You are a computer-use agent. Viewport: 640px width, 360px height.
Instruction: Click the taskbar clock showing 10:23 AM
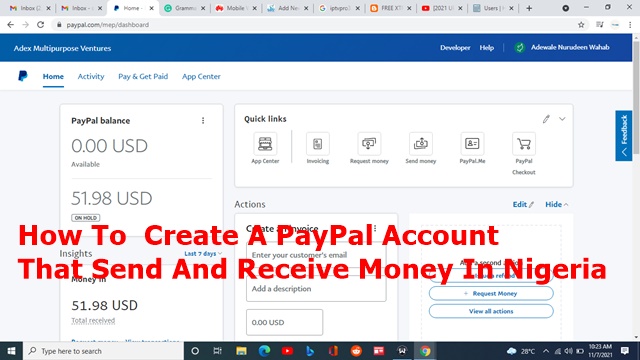[x=600, y=351]
